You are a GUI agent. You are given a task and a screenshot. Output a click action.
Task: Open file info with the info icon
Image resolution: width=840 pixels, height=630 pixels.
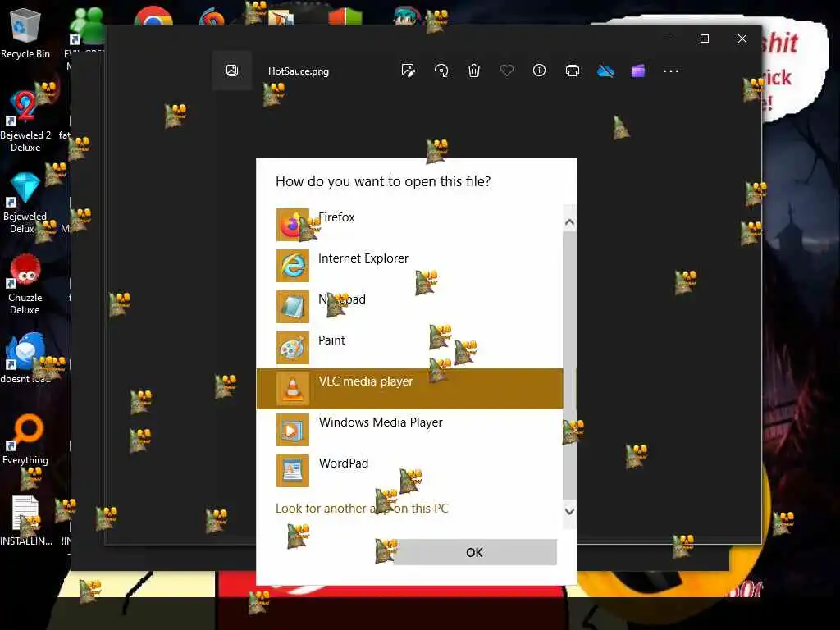point(540,71)
